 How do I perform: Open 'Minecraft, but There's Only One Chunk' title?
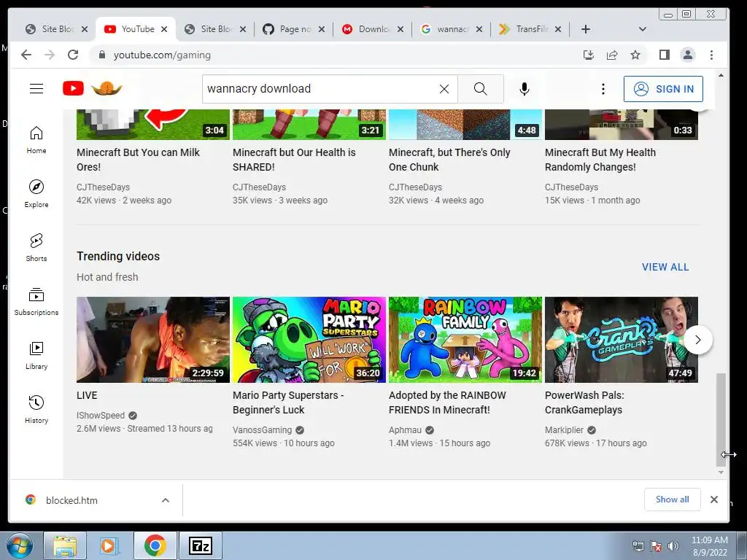pyautogui.click(x=449, y=160)
